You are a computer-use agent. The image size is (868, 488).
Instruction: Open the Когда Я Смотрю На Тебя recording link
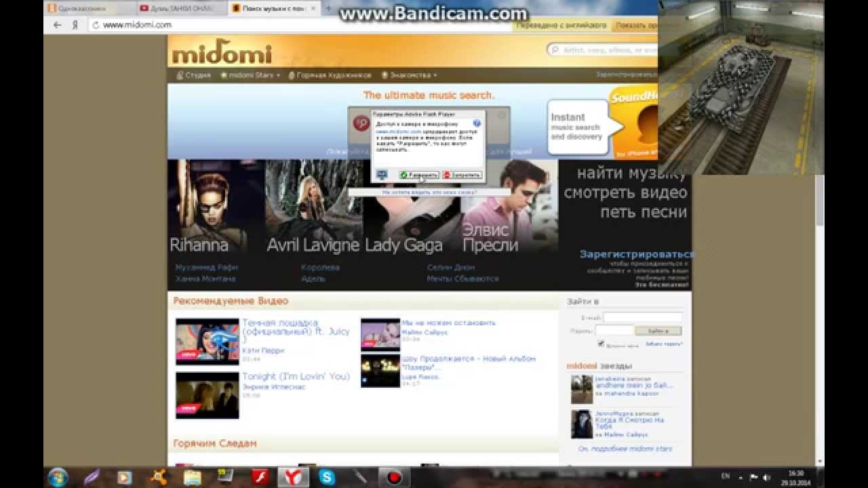629,424
